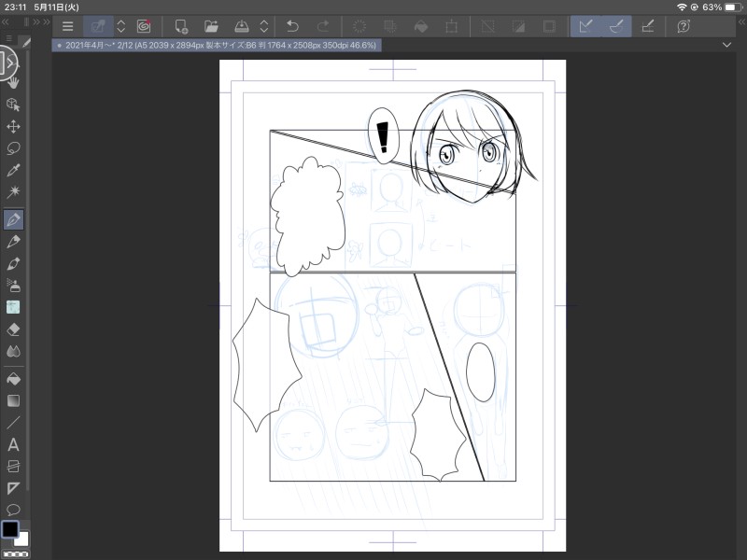This screenshot has width=747, height=560.
Task: Redo the last action
Action: (323, 26)
